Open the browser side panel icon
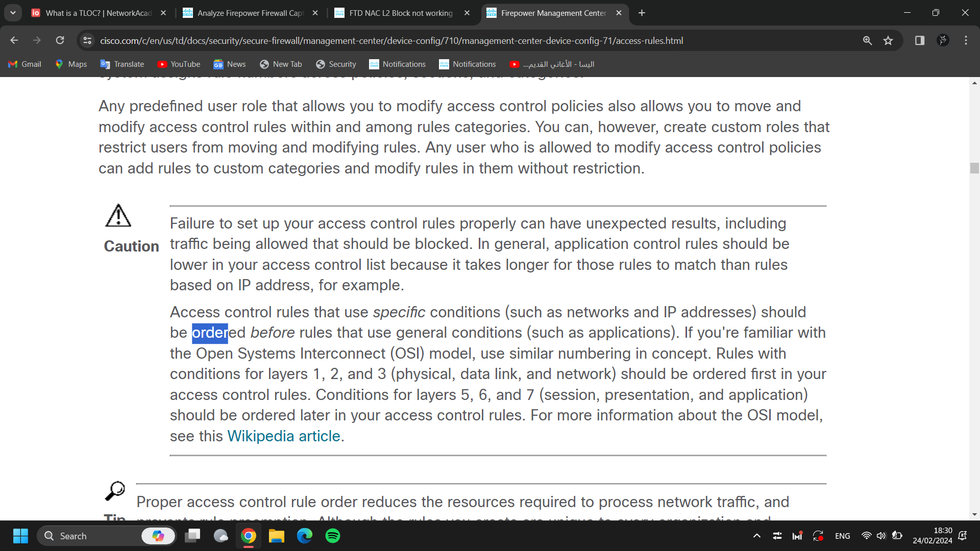This screenshot has height=551, width=980. tap(919, 40)
